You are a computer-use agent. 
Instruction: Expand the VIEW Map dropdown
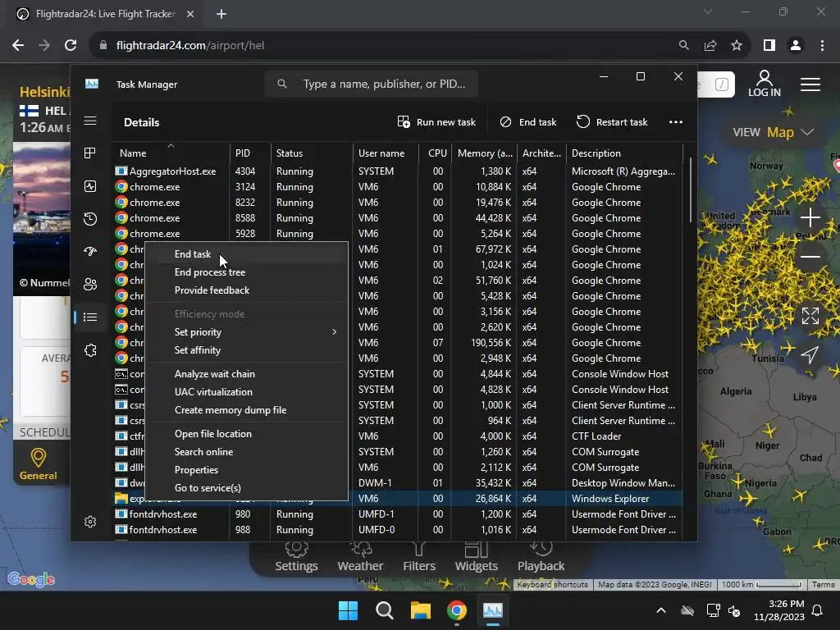774,132
